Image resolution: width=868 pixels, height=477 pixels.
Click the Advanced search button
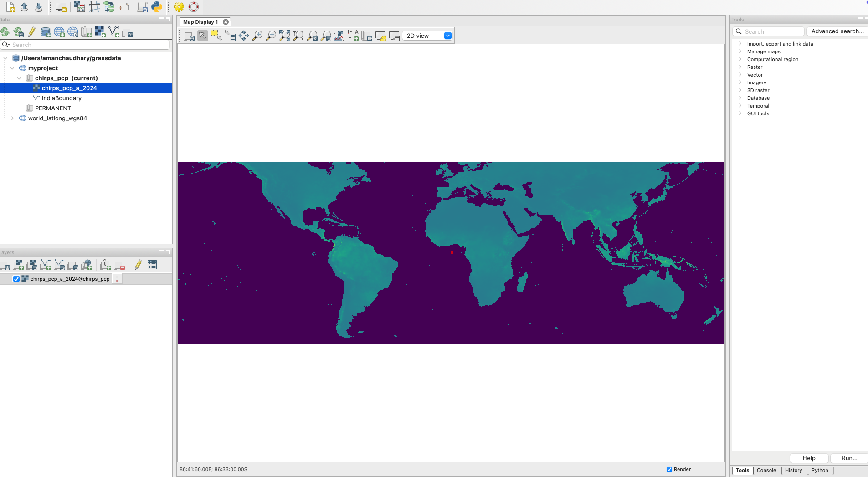pos(837,31)
